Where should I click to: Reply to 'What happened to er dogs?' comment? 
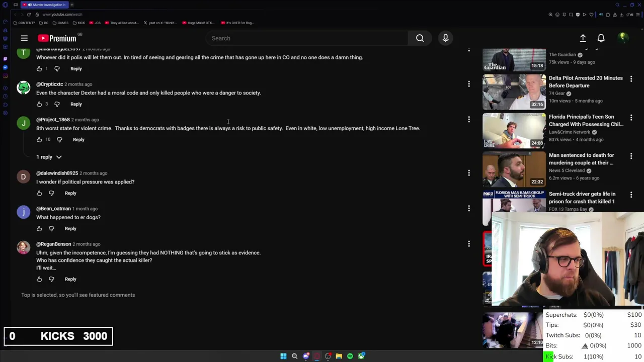pos(70,229)
